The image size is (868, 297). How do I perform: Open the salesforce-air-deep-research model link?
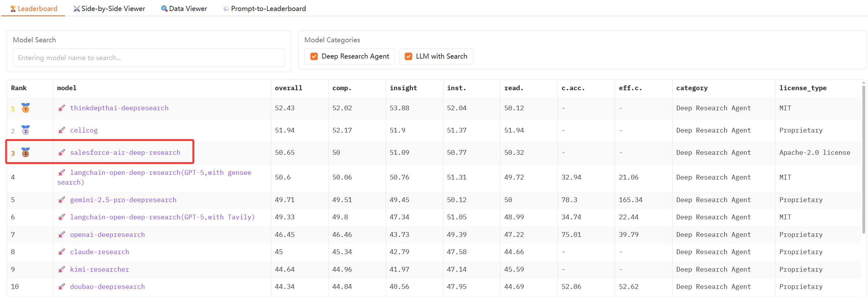[125, 152]
